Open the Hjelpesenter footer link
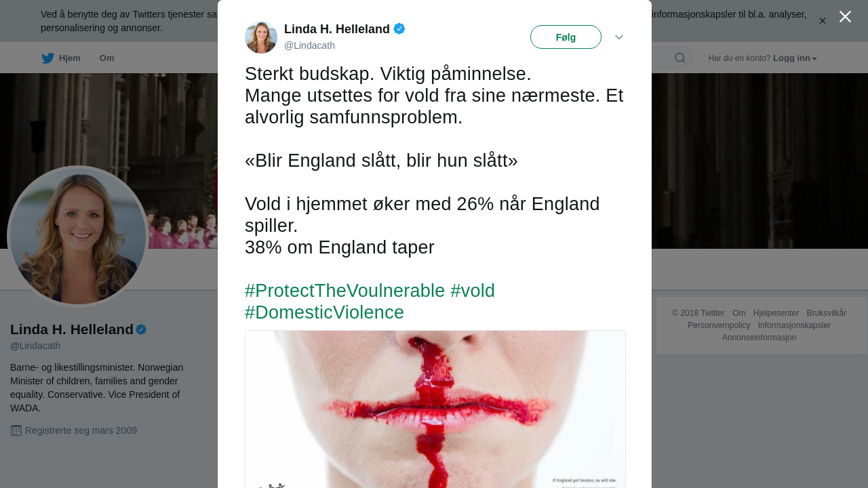This screenshot has height=488, width=868. (x=776, y=313)
